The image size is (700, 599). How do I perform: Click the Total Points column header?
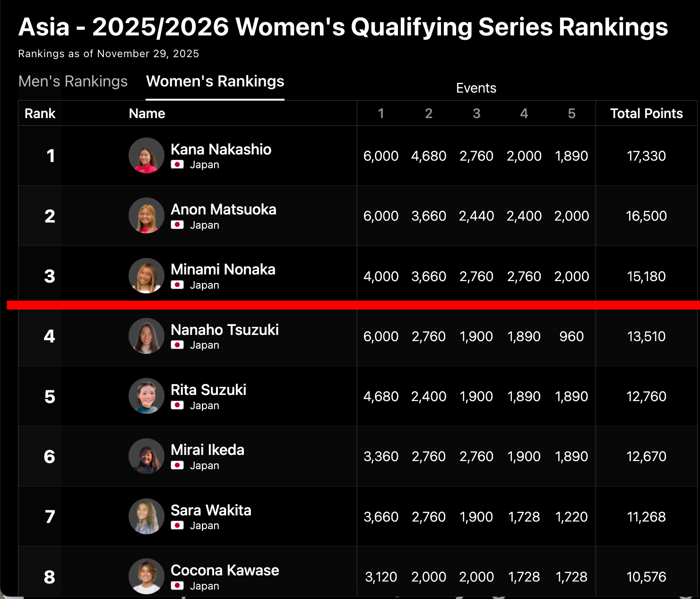pos(646,113)
